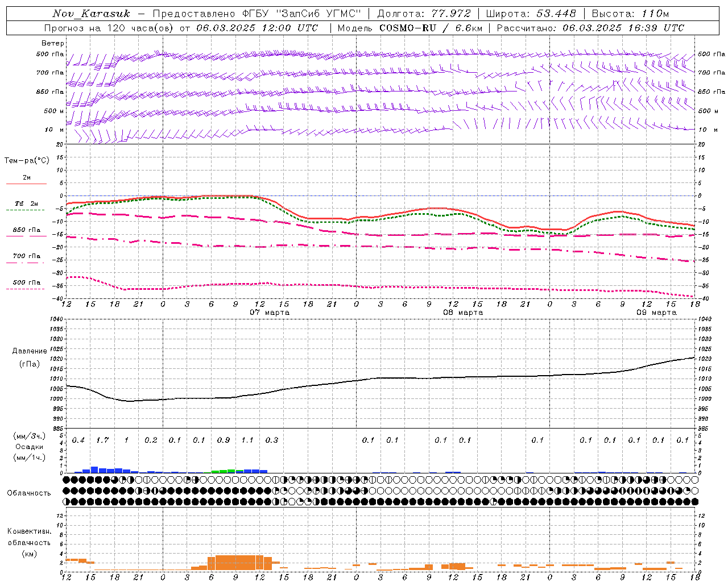Select the 08 марта date label

click(x=463, y=313)
